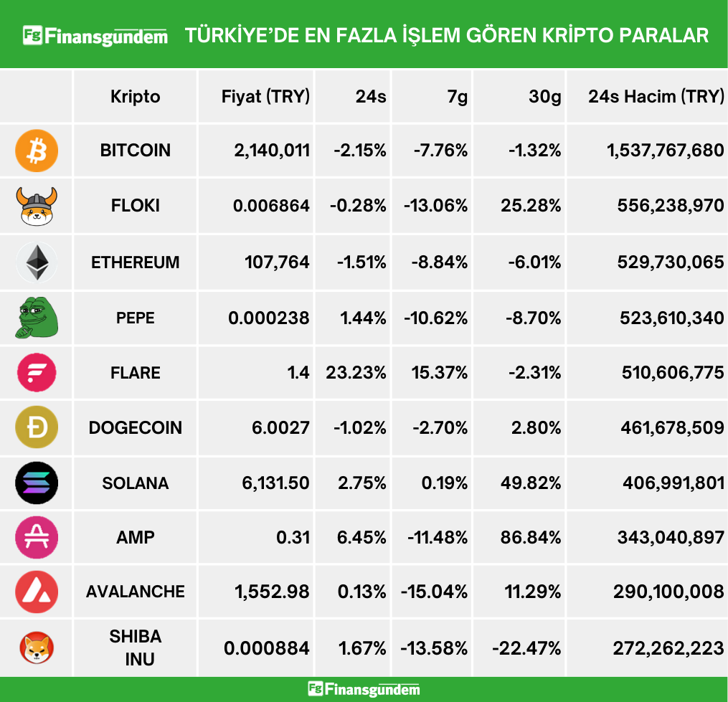
Task: Click the AMP pink icon
Action: click(36, 537)
